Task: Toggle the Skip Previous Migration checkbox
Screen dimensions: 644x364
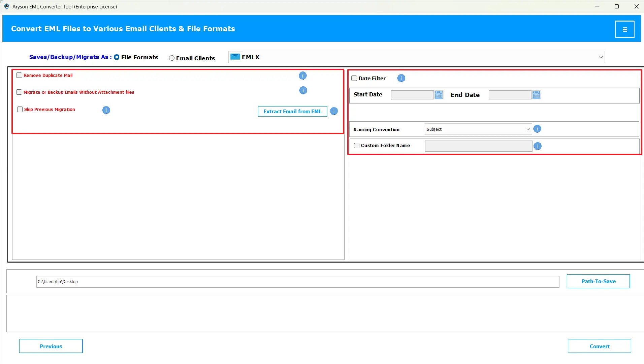Action: click(x=20, y=109)
